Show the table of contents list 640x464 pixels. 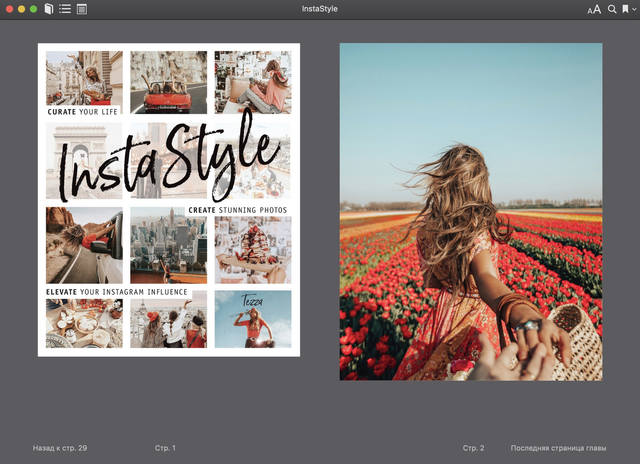[65, 9]
